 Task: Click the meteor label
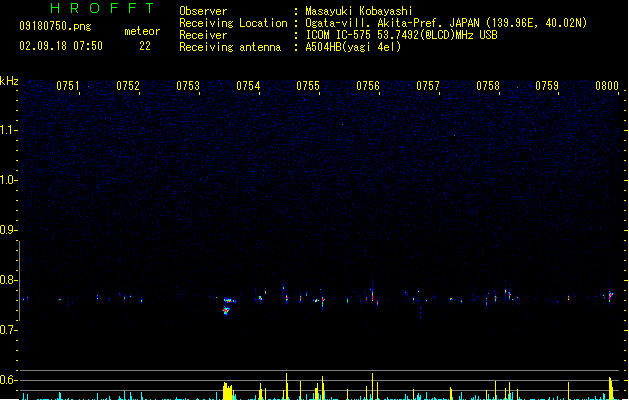(x=142, y=31)
